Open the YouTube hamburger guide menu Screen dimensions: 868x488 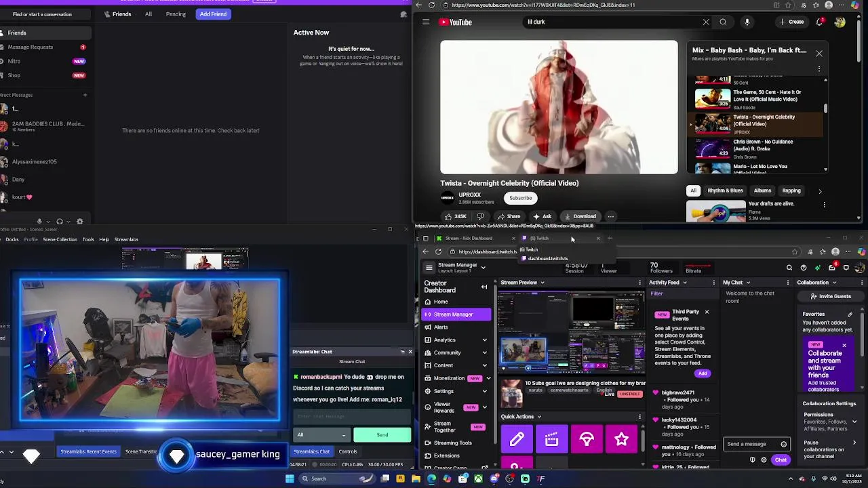point(426,22)
